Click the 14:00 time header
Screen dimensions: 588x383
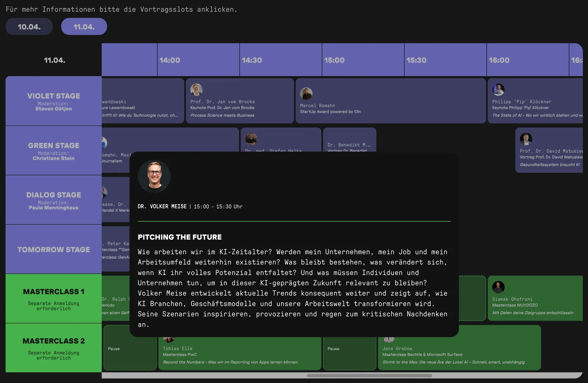pyautogui.click(x=198, y=60)
